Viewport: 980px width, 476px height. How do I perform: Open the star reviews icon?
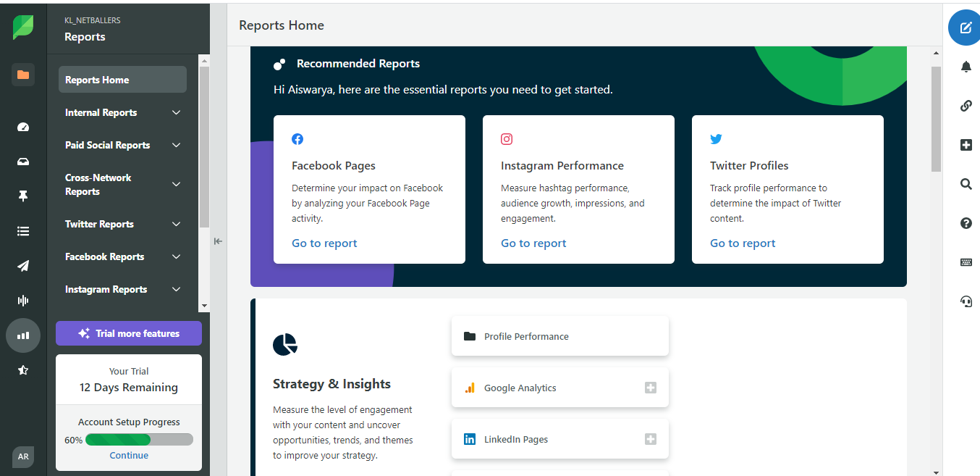[x=23, y=370]
